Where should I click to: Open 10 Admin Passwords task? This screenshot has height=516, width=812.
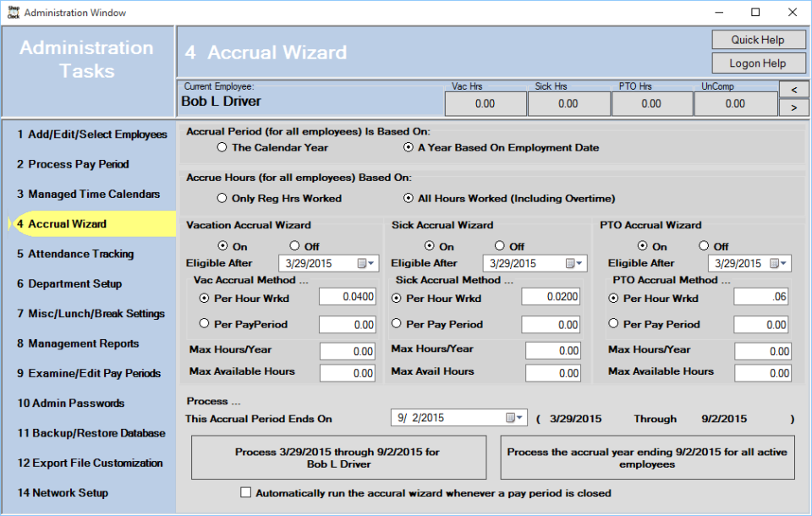click(x=71, y=403)
